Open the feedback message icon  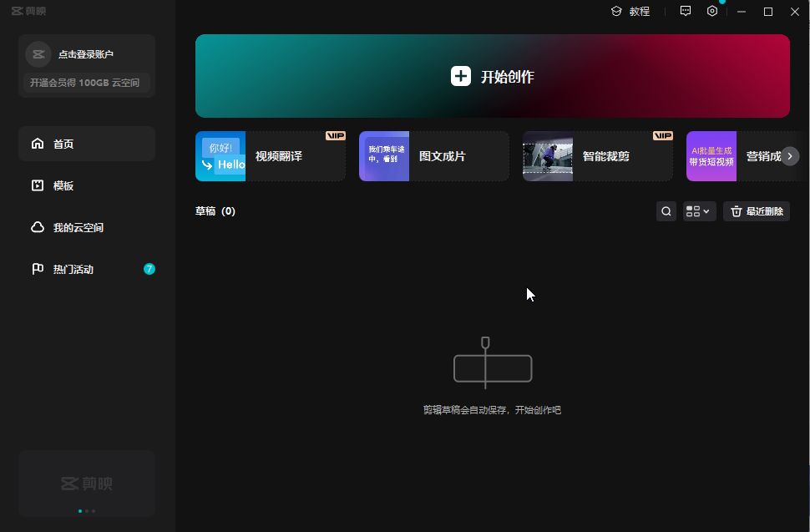(x=686, y=12)
